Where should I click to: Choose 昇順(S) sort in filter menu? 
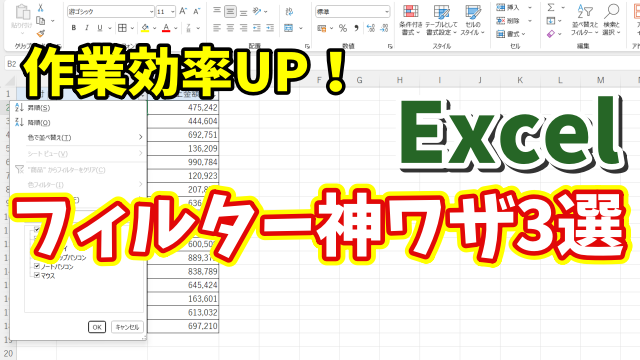point(78,108)
